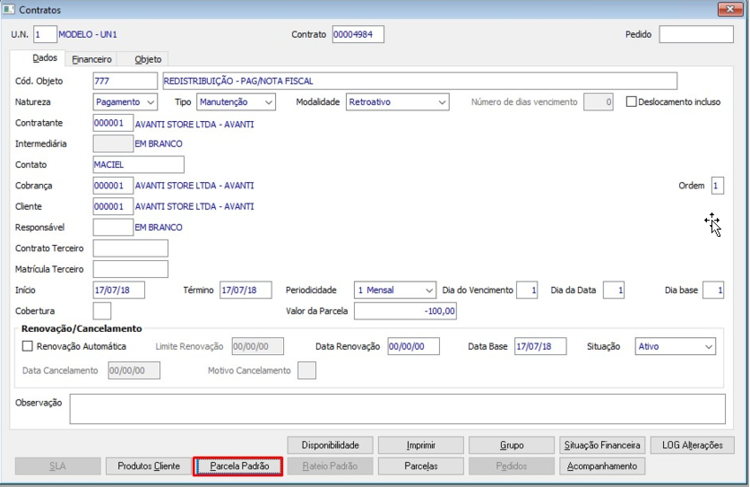Click the Data Renovação field

[x=413, y=346]
